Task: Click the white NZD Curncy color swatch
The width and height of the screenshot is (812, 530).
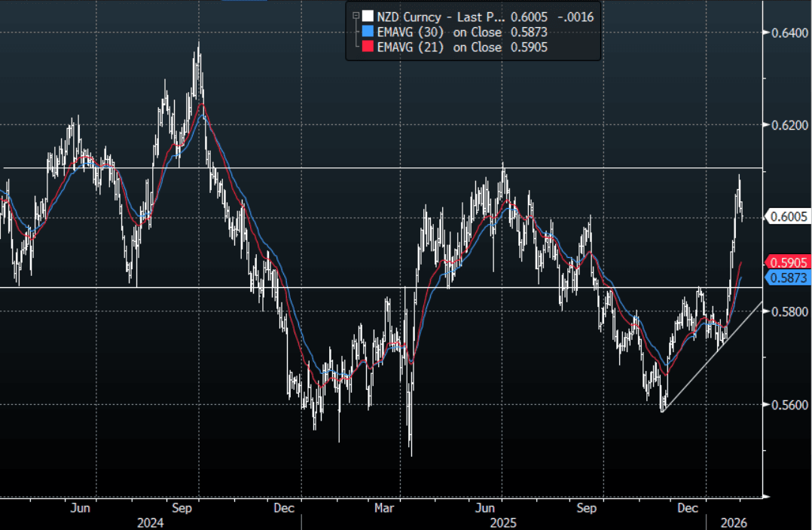Action: pos(368,17)
